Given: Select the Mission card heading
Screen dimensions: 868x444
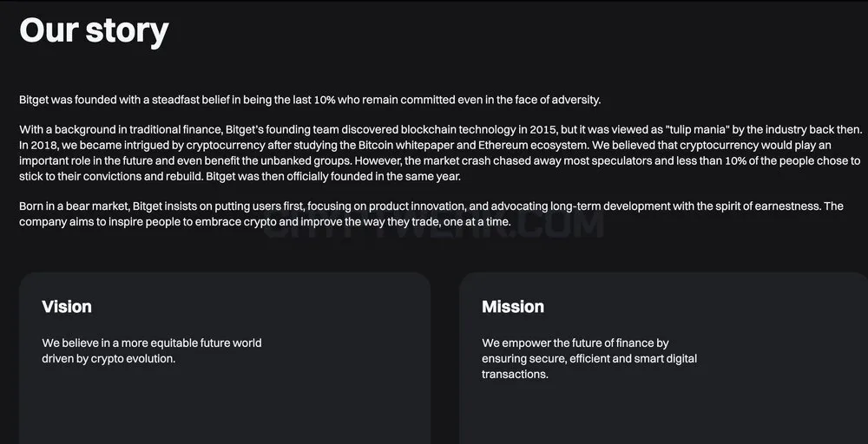Looking at the screenshot, I should (x=513, y=307).
